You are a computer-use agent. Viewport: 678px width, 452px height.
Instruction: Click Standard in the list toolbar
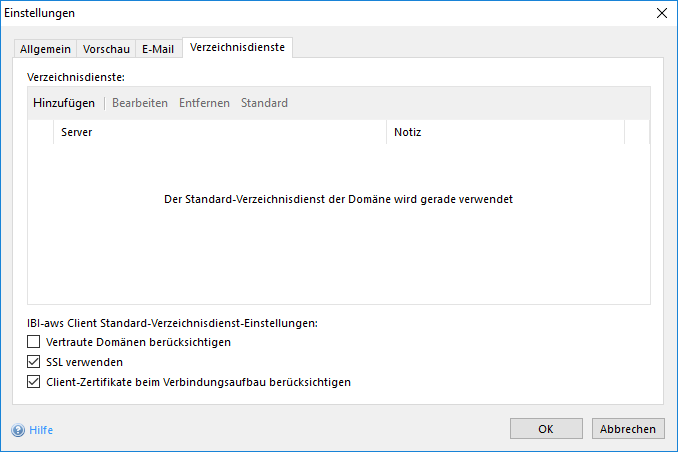[x=264, y=103]
